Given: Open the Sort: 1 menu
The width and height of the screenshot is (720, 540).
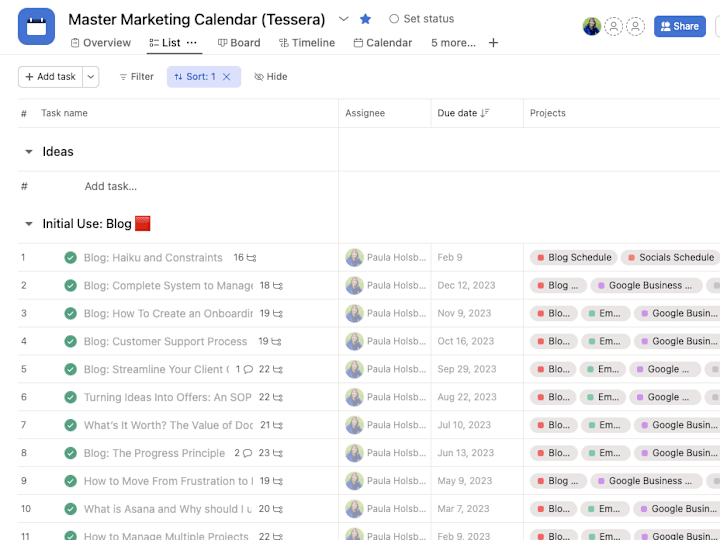Looking at the screenshot, I should coord(195,77).
